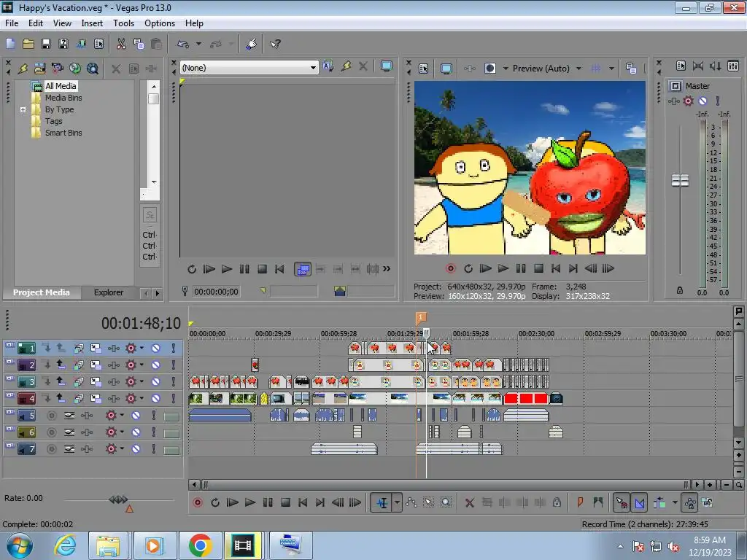Open Google Chrome from the taskbar
The image size is (747, 560).
click(x=200, y=545)
